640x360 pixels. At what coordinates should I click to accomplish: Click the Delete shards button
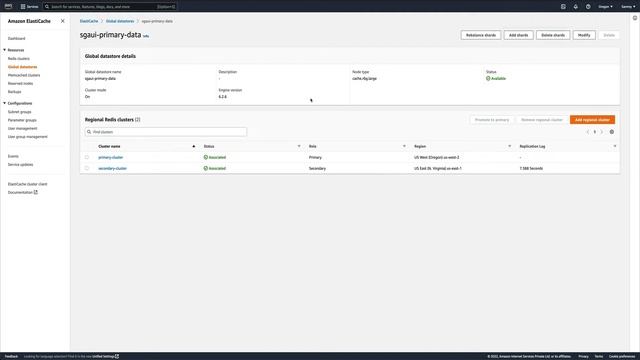coord(553,35)
